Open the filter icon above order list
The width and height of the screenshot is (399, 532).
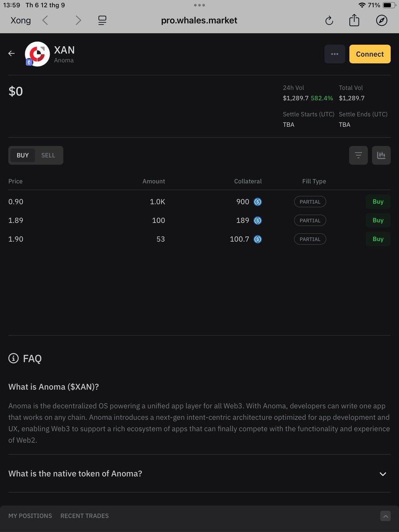tap(358, 155)
